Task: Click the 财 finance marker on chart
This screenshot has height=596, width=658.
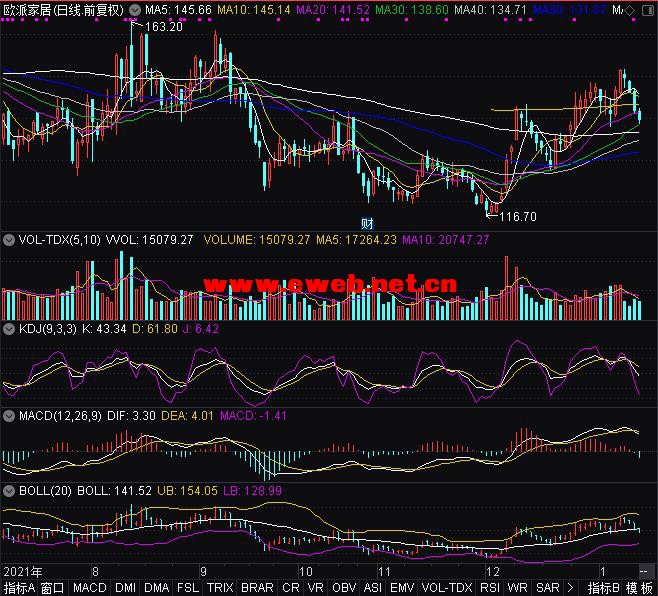Action: [x=367, y=222]
